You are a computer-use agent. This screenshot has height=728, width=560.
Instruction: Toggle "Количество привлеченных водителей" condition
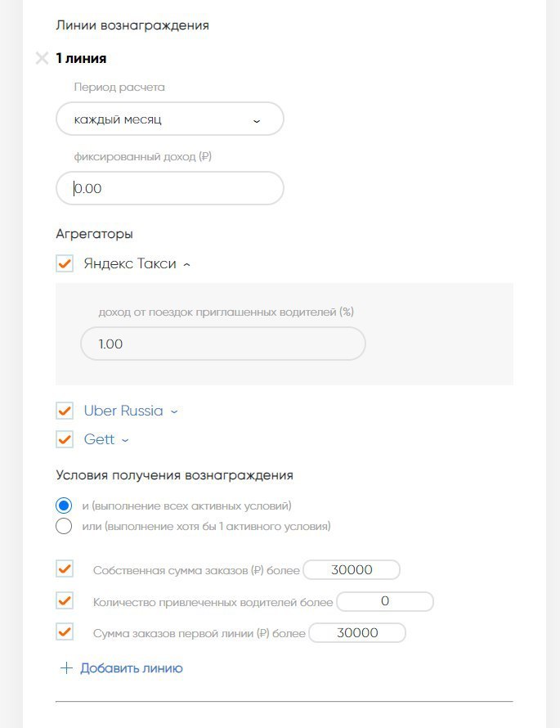(65, 601)
